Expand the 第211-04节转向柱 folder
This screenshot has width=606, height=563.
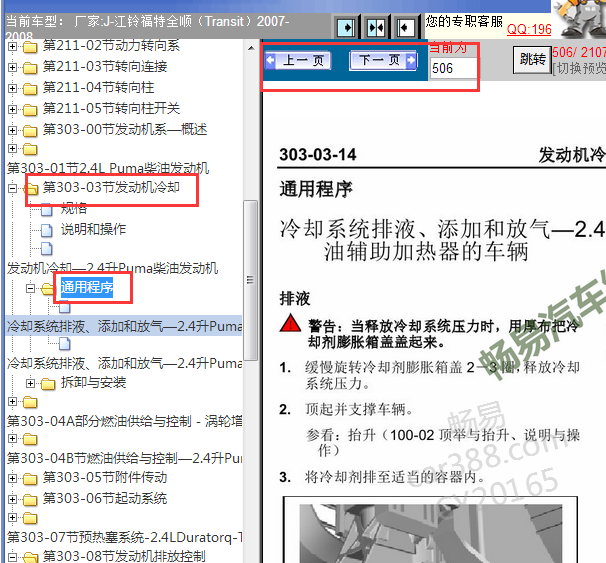pos(12,88)
